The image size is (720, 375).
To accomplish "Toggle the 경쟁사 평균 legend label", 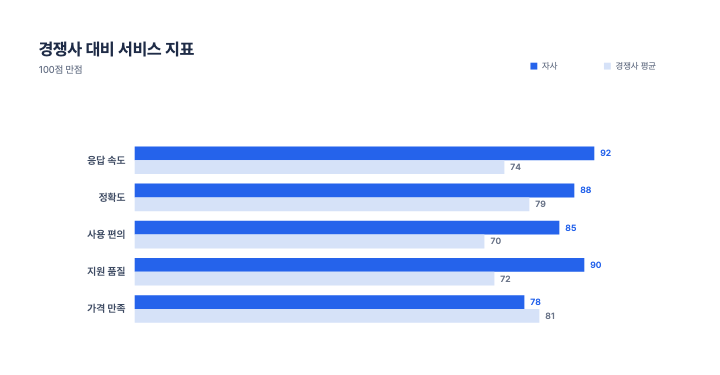I will [636, 66].
